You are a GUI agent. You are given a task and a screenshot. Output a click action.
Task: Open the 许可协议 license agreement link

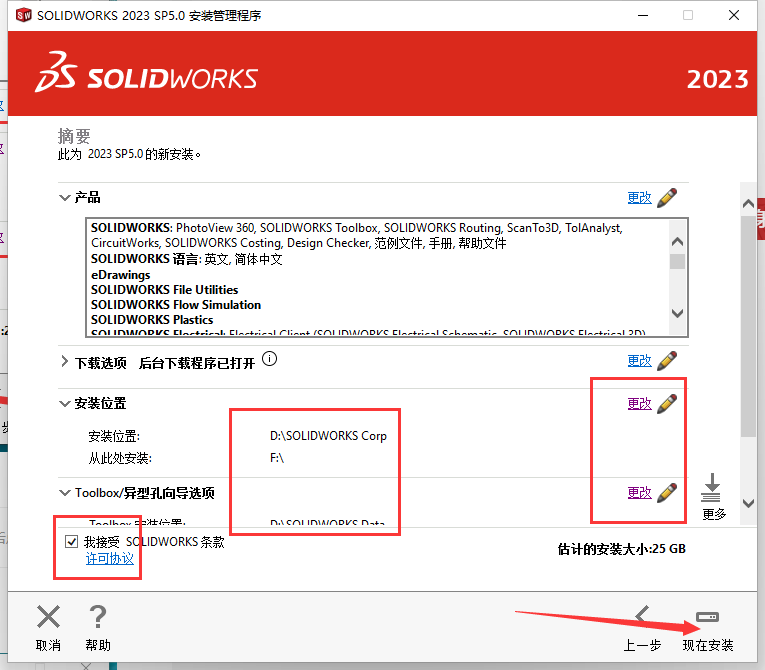(108, 560)
